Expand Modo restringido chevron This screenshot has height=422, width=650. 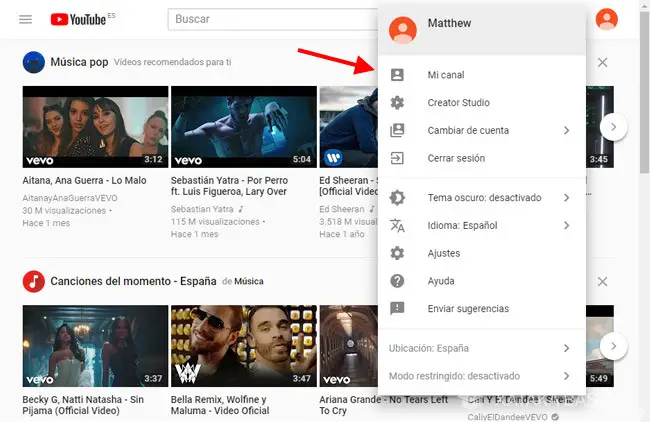click(x=567, y=376)
